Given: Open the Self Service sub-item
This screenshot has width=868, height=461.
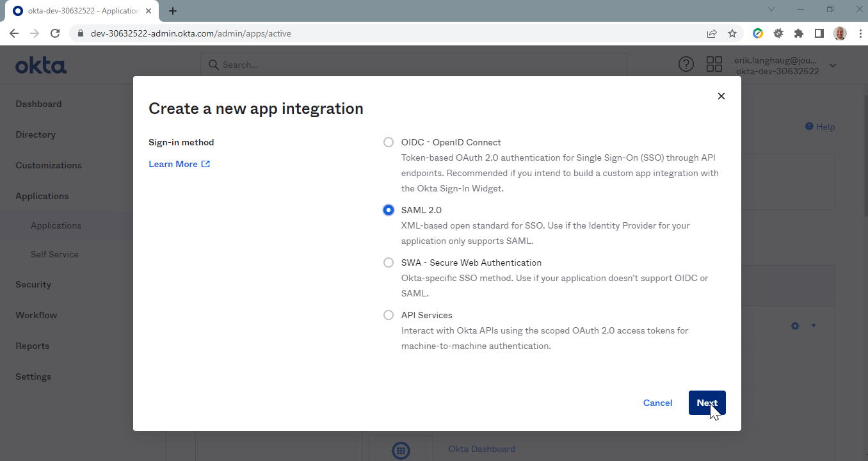Looking at the screenshot, I should coord(54,254).
